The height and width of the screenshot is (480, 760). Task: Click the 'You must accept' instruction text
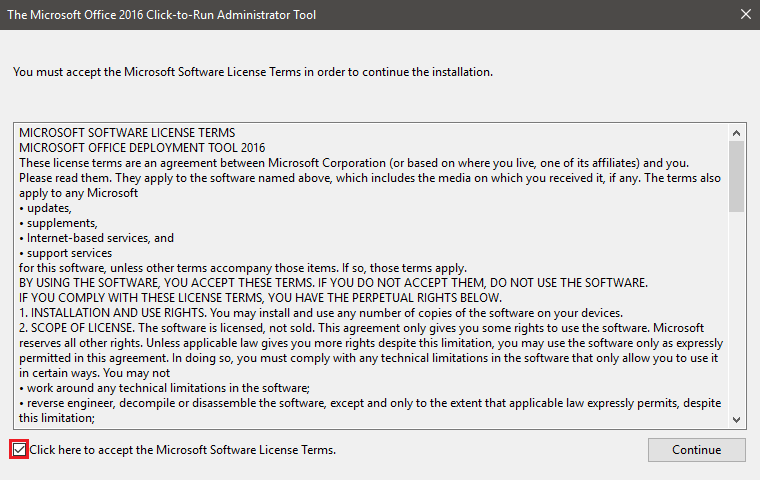click(253, 72)
